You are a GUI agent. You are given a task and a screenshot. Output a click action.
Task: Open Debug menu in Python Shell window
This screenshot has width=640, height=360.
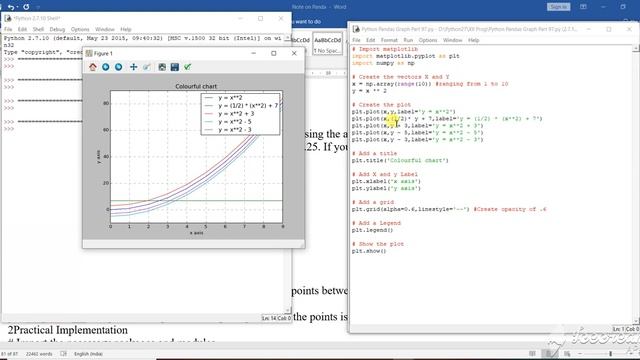coord(57,29)
